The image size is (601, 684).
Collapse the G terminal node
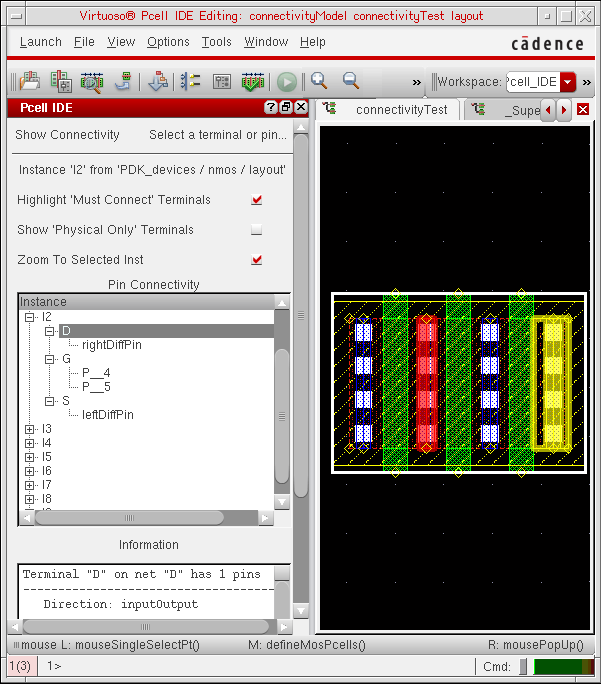50,359
